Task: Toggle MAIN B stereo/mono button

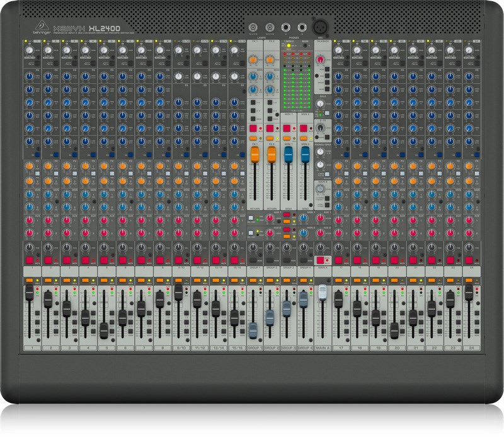Action: [x=327, y=198]
